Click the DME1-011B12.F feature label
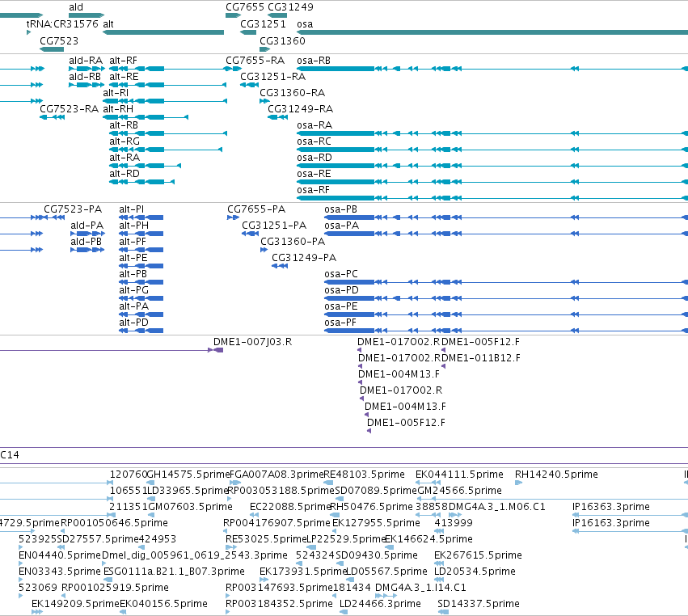 click(481, 358)
